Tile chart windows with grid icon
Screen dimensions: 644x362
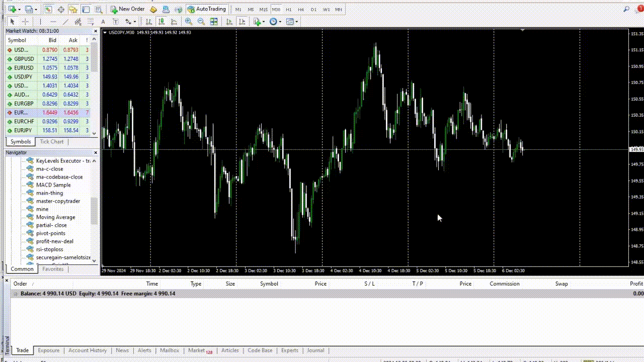214,22
